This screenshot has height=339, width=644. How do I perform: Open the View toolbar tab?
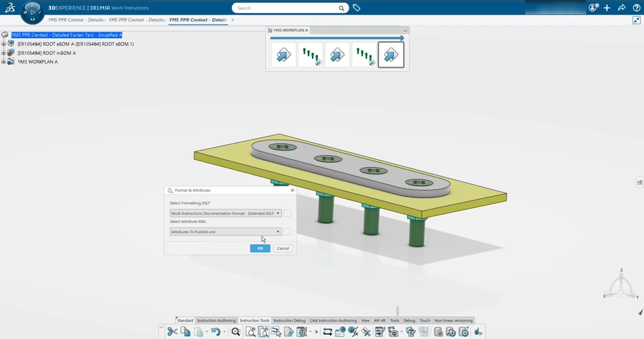tap(365, 320)
